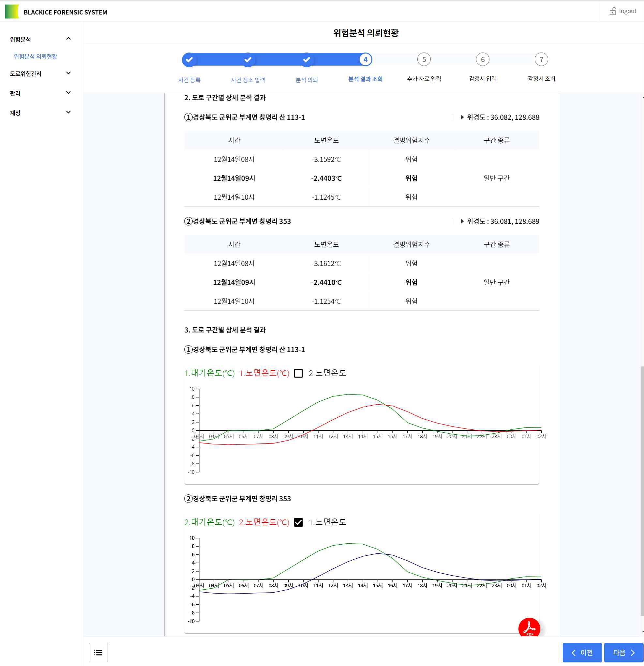Click the logout link text
Screen dimensions: 644x666
coord(627,11)
